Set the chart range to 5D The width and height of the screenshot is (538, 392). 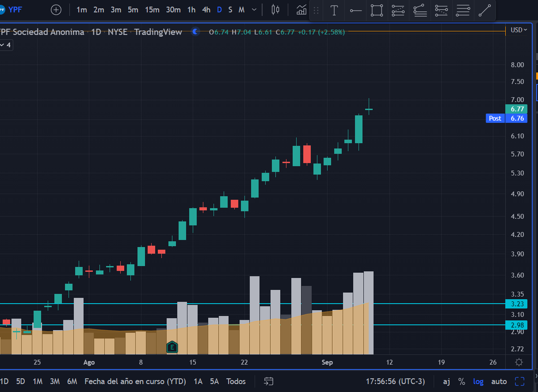click(21, 381)
